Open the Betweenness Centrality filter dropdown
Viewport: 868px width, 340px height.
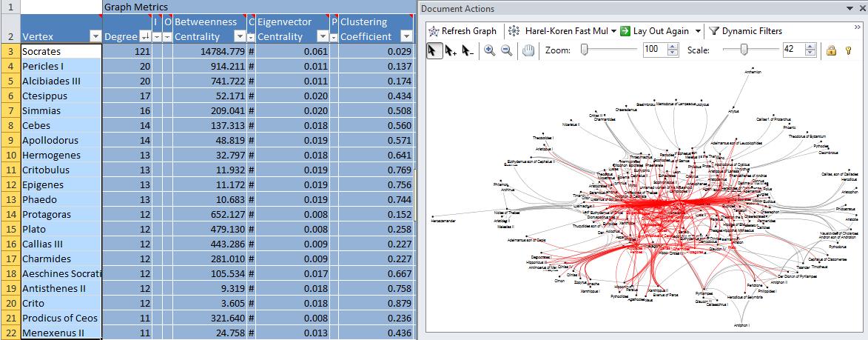pos(240,36)
